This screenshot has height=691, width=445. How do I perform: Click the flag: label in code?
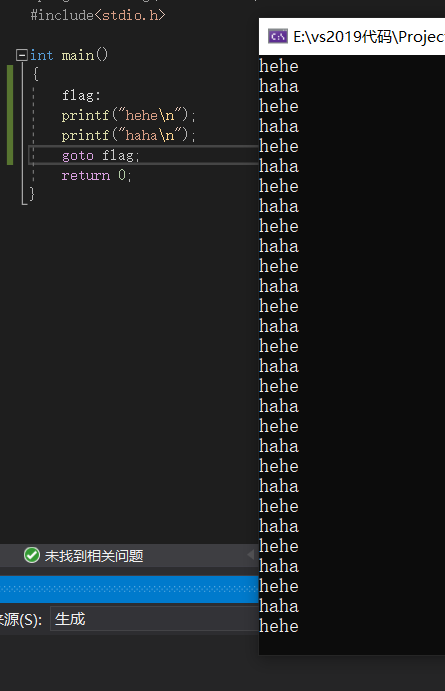[81, 95]
